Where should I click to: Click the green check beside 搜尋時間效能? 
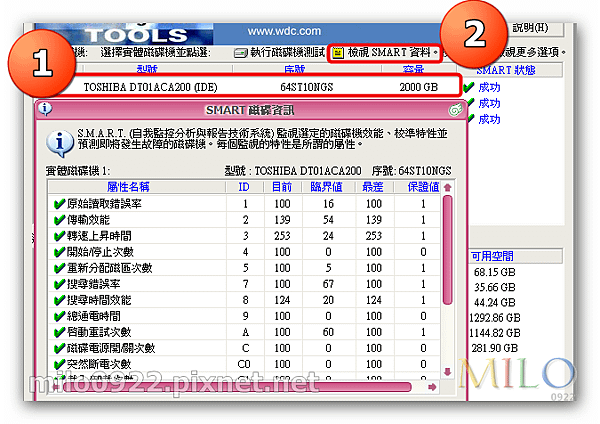pos(59,300)
